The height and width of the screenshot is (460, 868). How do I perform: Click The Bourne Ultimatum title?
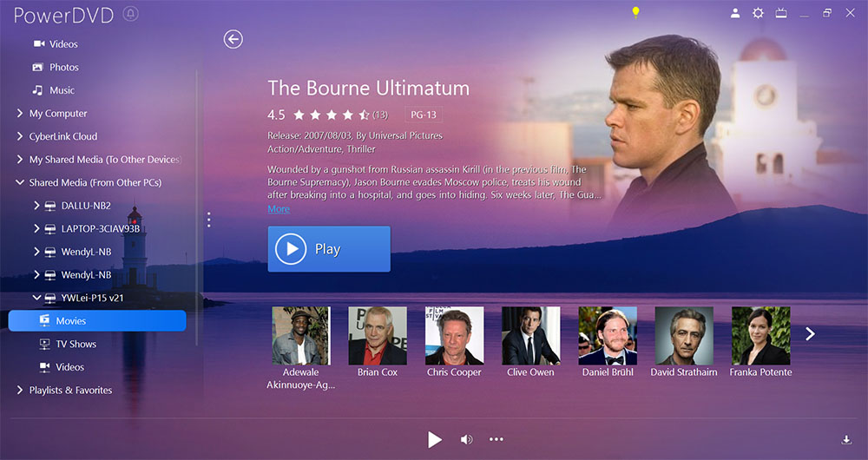[x=369, y=88]
